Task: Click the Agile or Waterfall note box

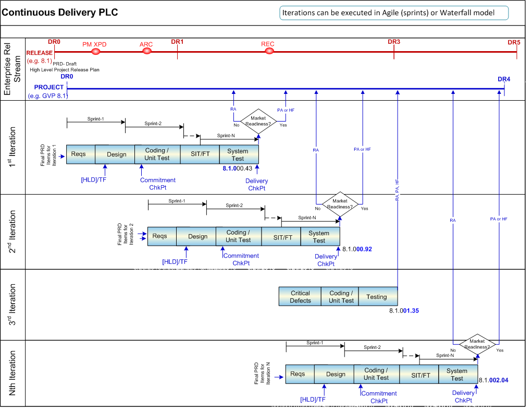Action: tap(394, 13)
